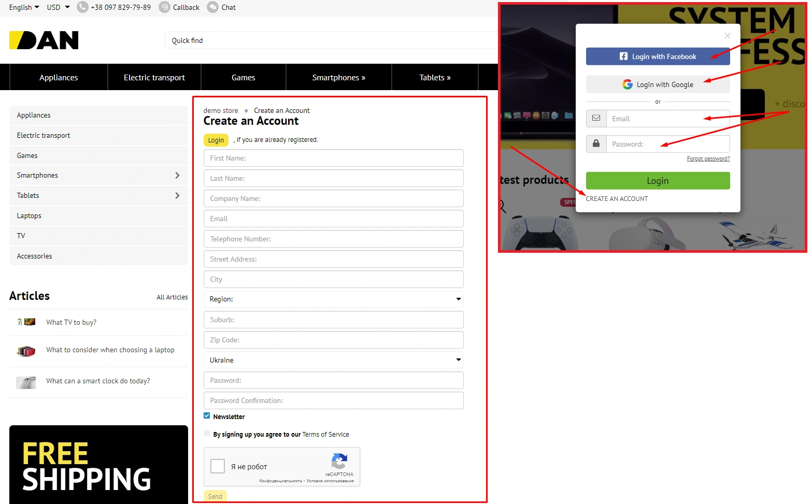
Task: Click the Zip Code field
Action: (x=334, y=340)
